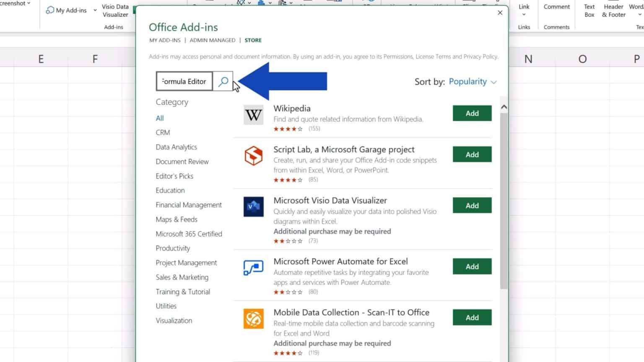
Task: Click the search magnifier icon
Action: tap(223, 81)
